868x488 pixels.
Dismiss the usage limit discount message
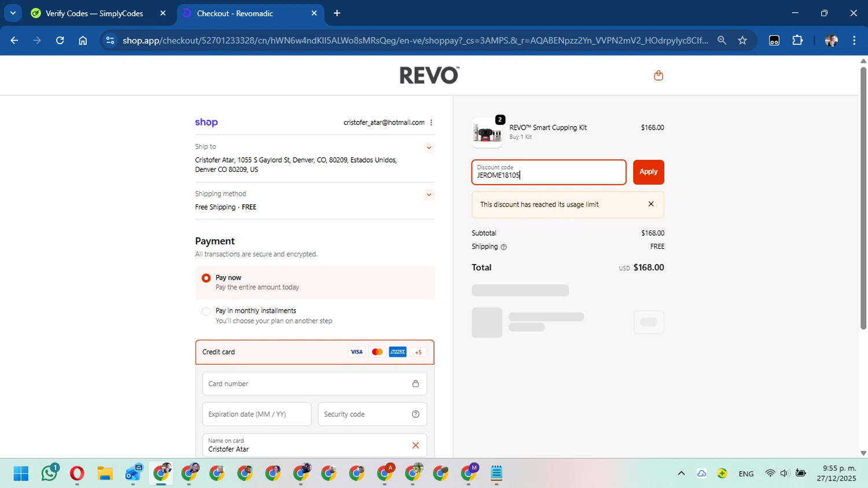[x=651, y=204]
